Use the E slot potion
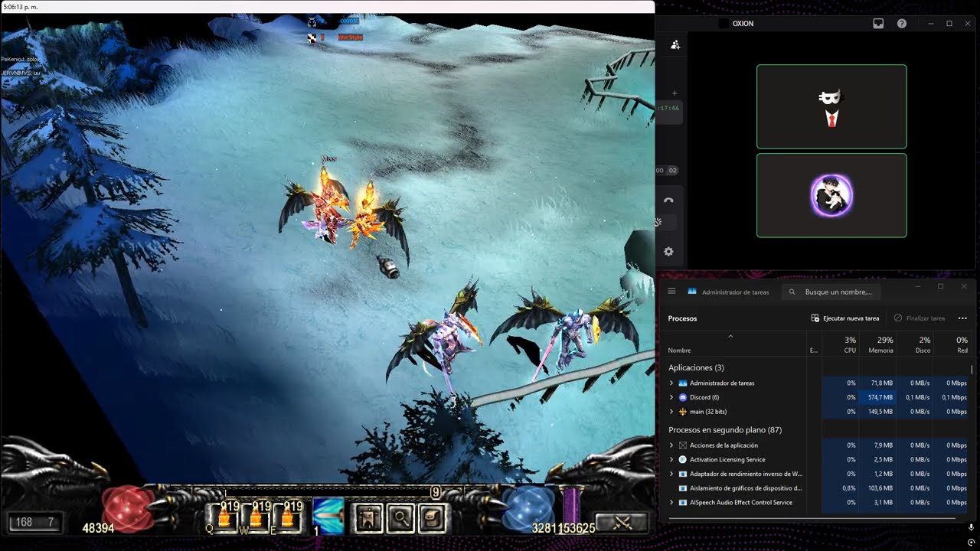 (288, 518)
